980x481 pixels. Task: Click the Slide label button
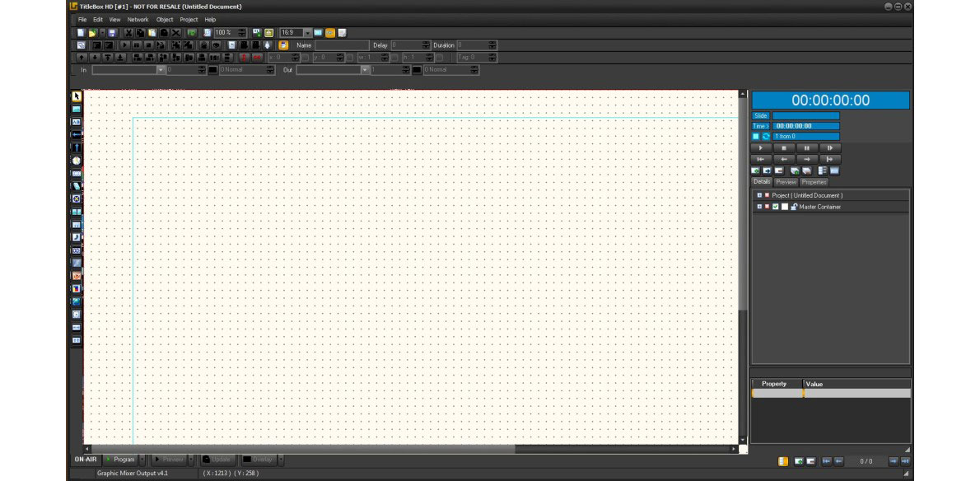click(761, 115)
